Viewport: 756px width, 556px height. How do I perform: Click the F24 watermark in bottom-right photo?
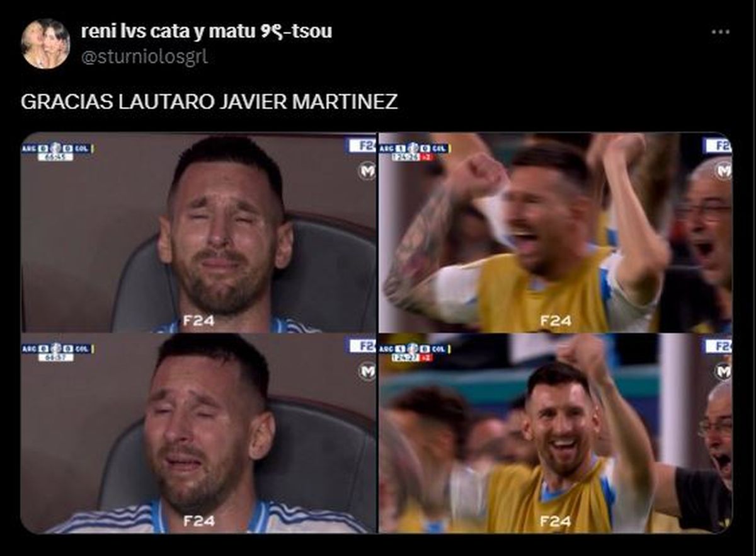coord(555,521)
